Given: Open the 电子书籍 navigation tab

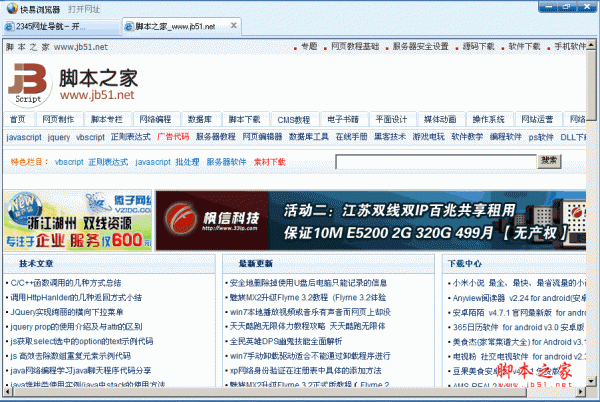Looking at the screenshot, I should click(x=343, y=119).
